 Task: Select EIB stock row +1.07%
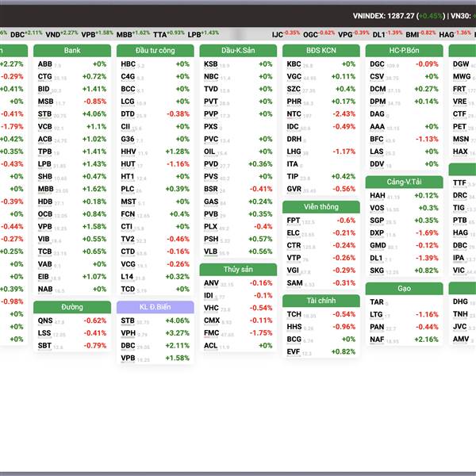72,277
